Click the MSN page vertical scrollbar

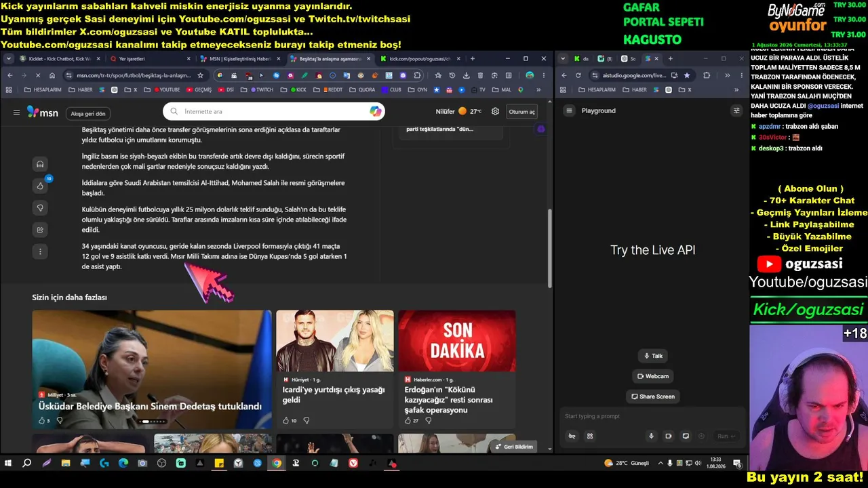tap(550, 248)
